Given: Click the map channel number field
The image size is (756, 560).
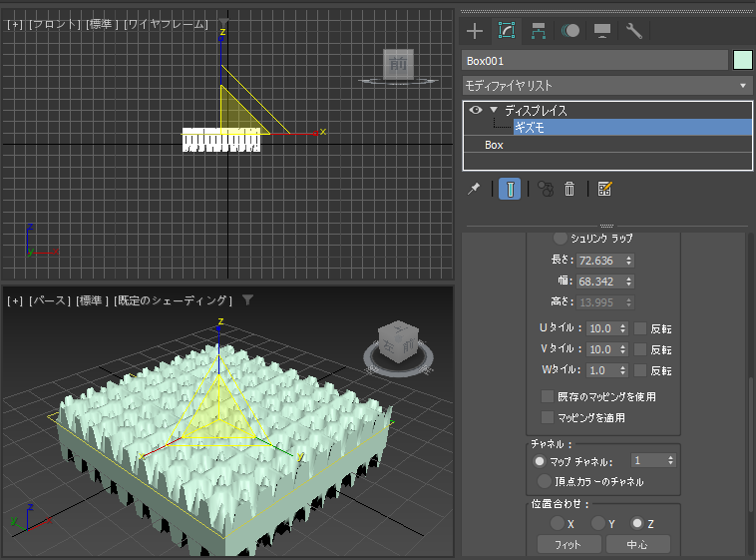Looking at the screenshot, I should (x=648, y=460).
